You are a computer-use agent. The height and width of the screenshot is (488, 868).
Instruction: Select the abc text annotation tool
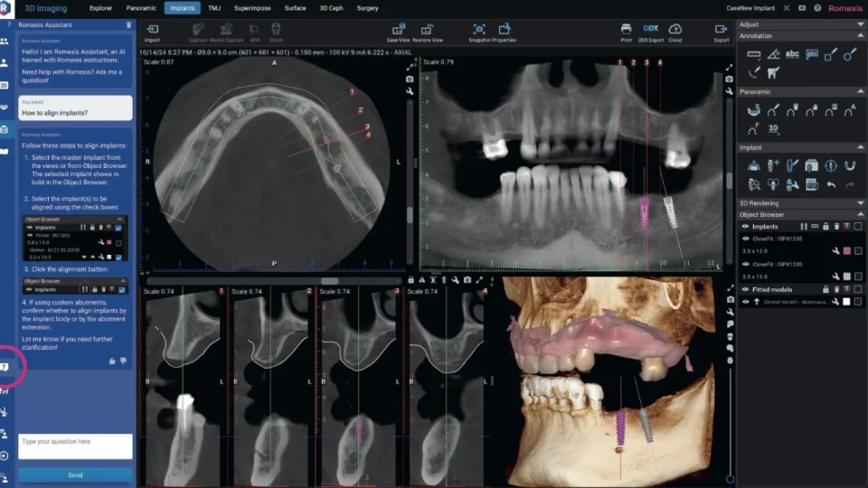tap(792, 54)
